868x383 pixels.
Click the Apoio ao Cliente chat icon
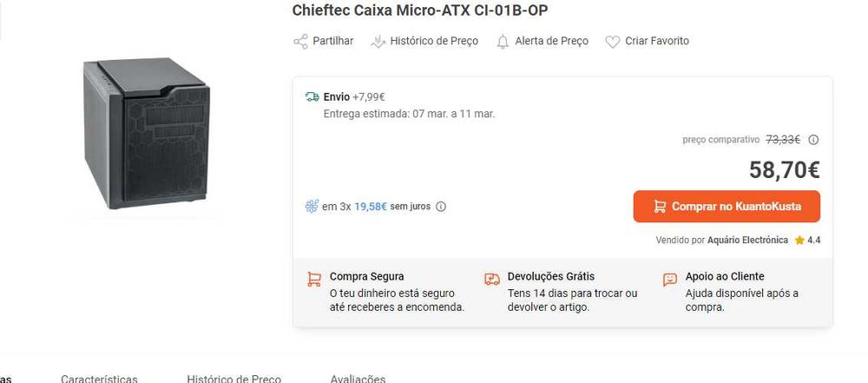[670, 280]
